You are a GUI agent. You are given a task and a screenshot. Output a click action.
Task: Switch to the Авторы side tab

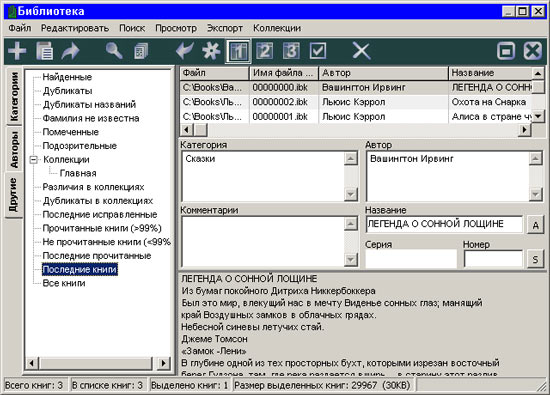(14, 149)
